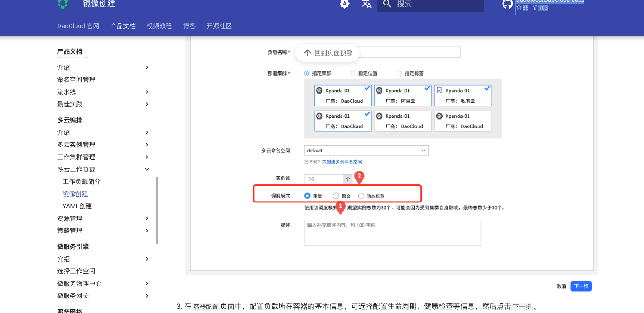
Task: Click the 产品文档 sidebar heading
Action: click(x=70, y=51)
